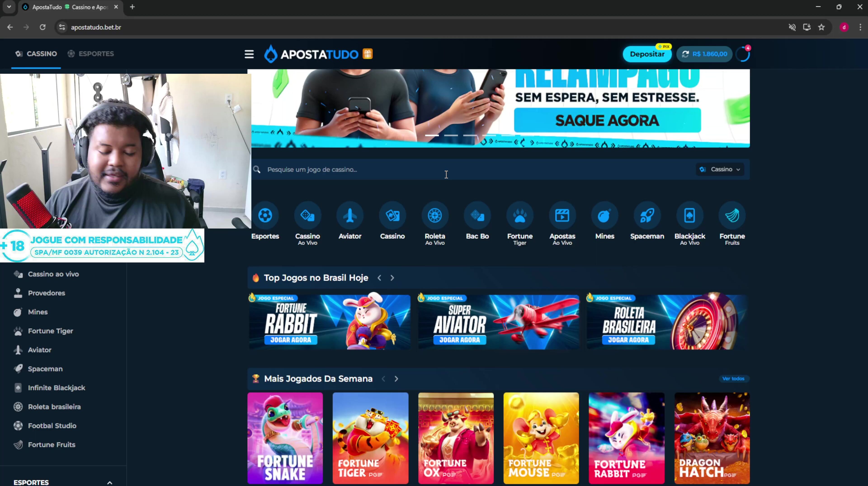Screen dimensions: 868x486
Task: Open Cassino Ao Vivo category icon
Action: click(308, 216)
